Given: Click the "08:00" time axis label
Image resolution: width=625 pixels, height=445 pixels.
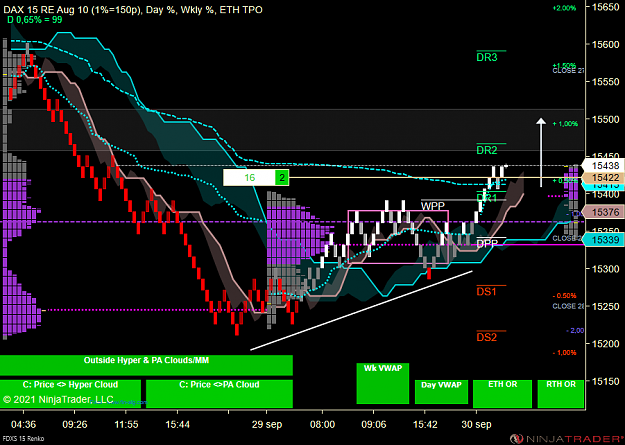Looking at the screenshot, I should (322, 425).
